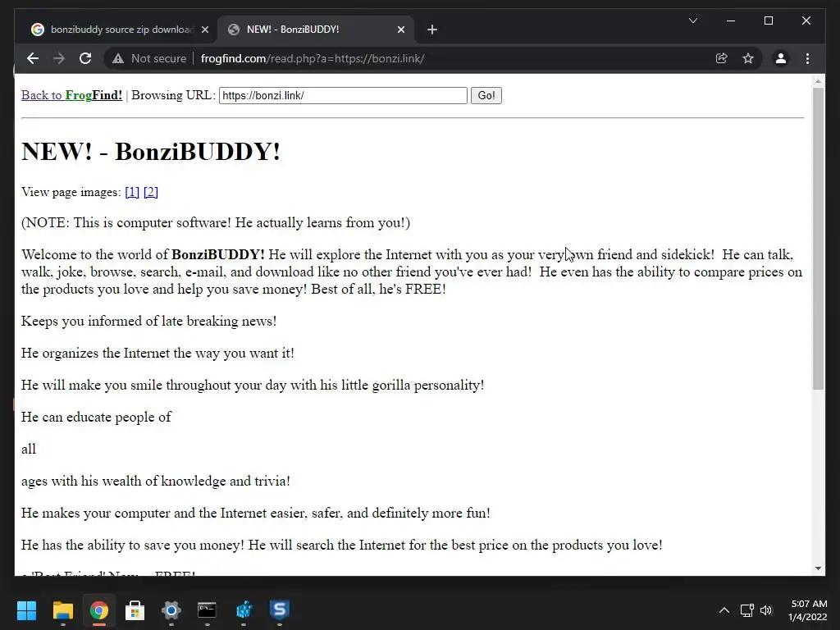Open the Settings gear taskbar icon

tap(171, 610)
